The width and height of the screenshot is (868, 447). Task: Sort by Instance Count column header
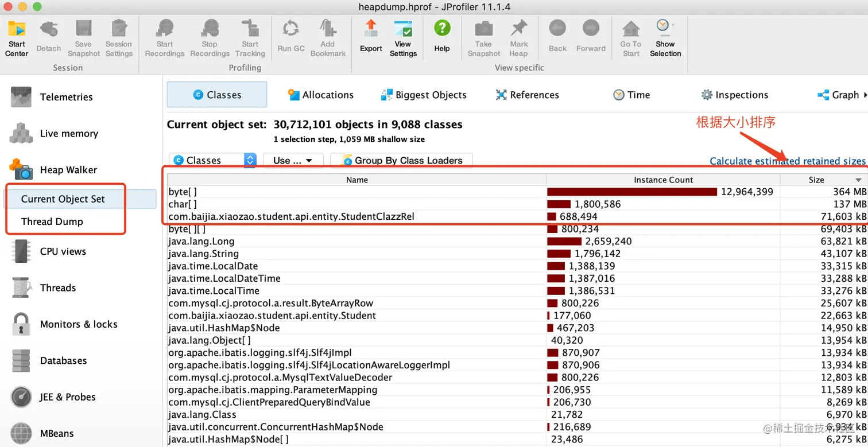coord(663,180)
